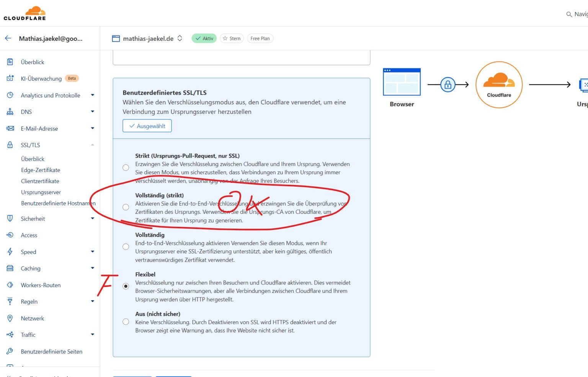
Task: Select the Vollständig (strikt) encryption mode
Action: coord(126,207)
